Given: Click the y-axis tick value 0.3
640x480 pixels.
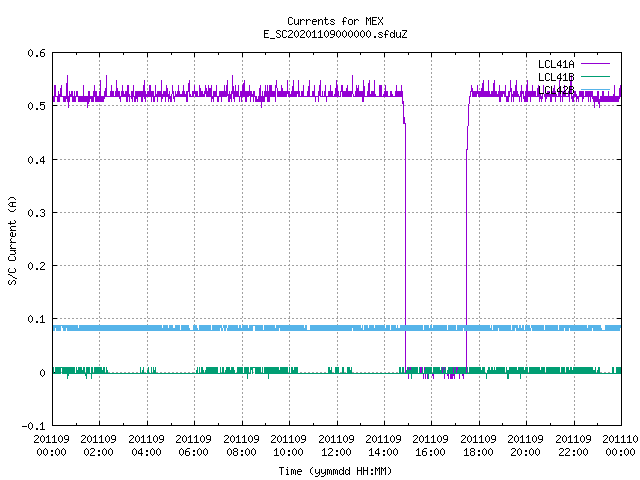Looking at the screenshot, I should (36, 213).
